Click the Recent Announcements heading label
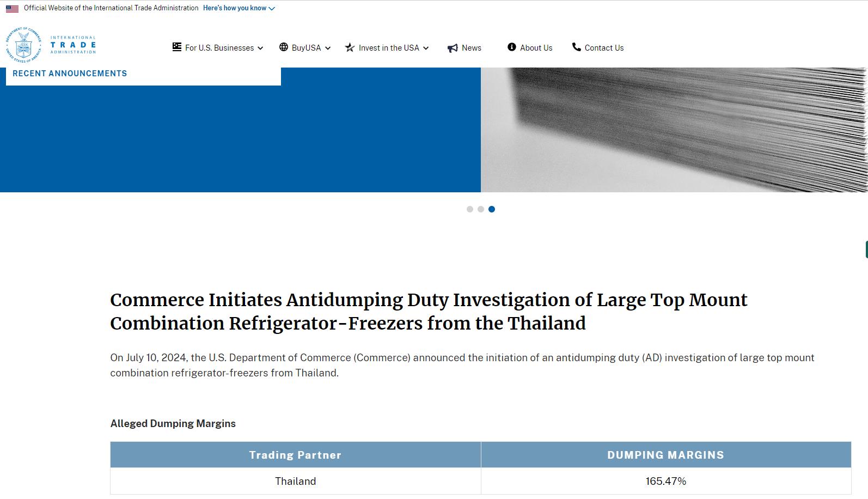868x499 pixels. (70, 74)
